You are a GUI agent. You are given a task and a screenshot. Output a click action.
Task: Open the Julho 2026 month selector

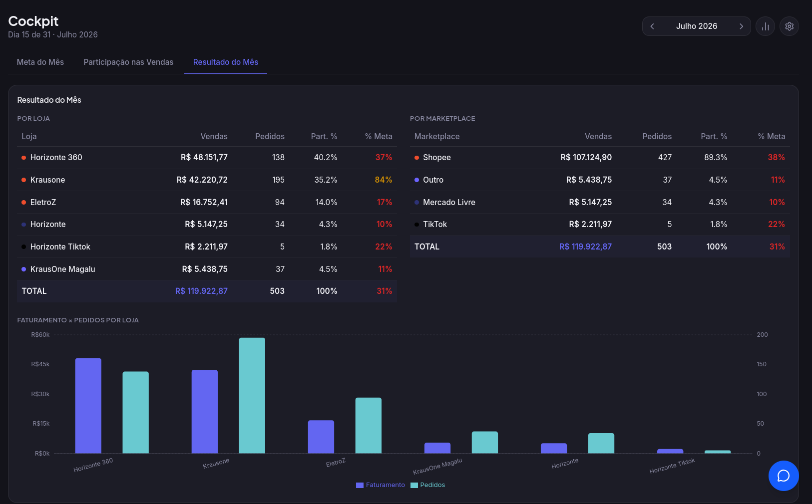pyautogui.click(x=697, y=26)
